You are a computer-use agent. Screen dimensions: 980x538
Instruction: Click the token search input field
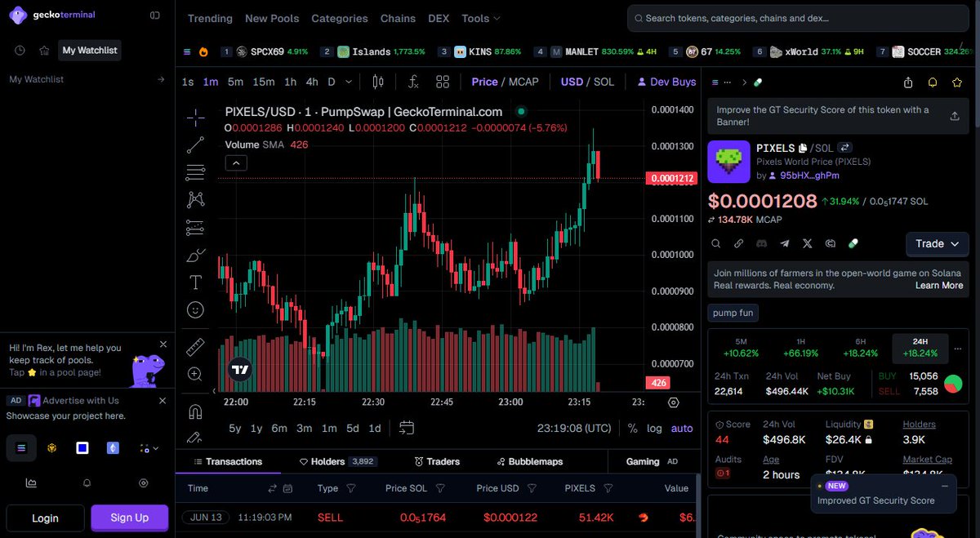click(x=797, y=18)
